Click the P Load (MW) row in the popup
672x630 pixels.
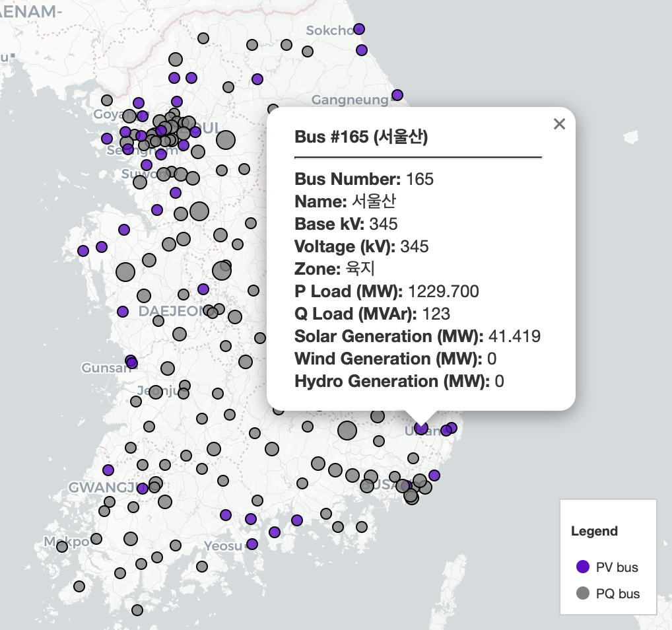(x=387, y=291)
